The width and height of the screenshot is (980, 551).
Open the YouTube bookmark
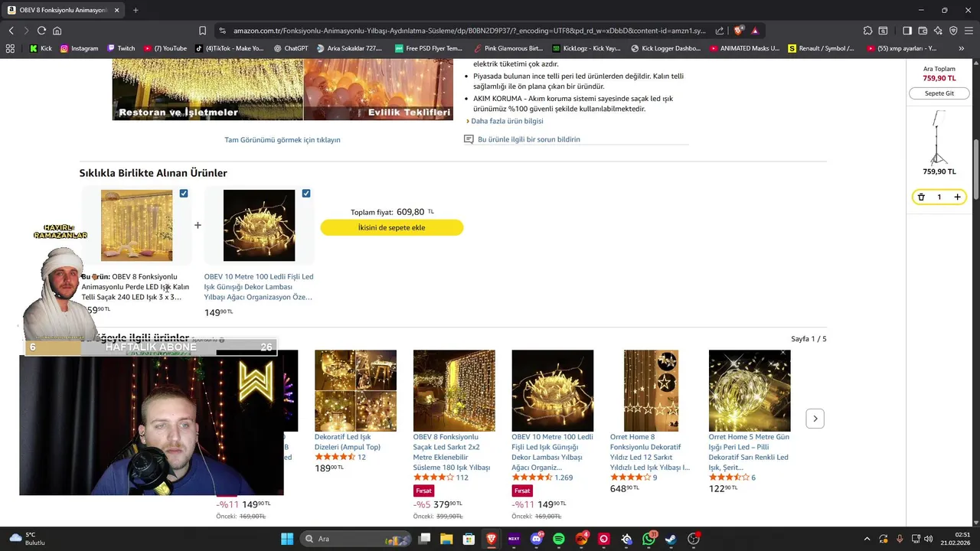coord(165,48)
